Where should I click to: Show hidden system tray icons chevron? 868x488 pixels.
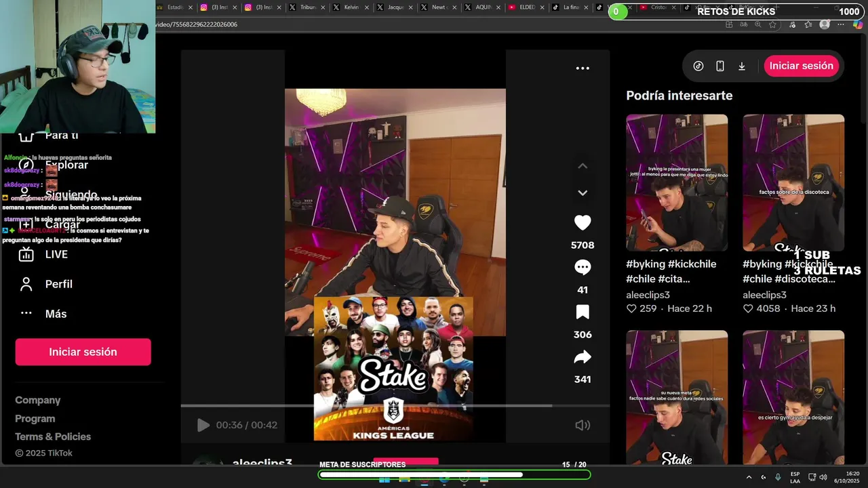tap(749, 477)
